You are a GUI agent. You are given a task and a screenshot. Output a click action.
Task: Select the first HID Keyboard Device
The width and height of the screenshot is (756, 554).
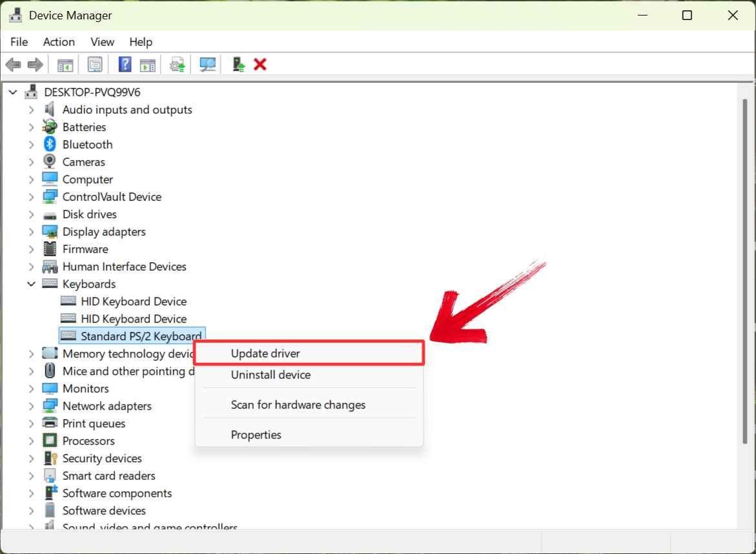pos(134,302)
